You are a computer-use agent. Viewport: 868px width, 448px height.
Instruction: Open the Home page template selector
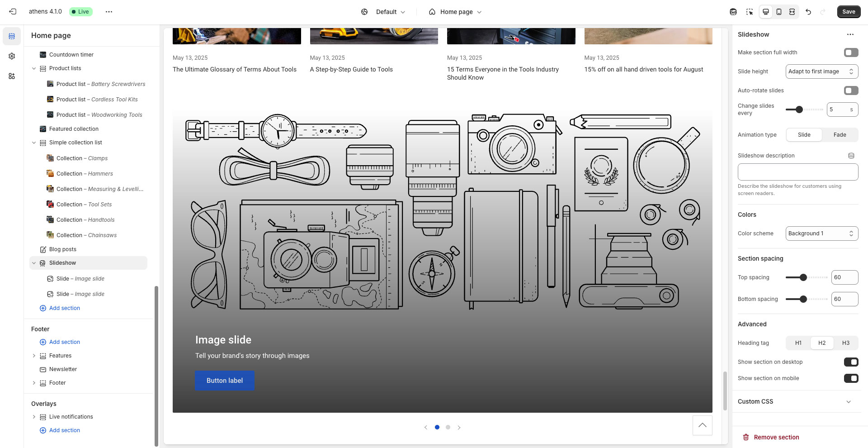(455, 12)
